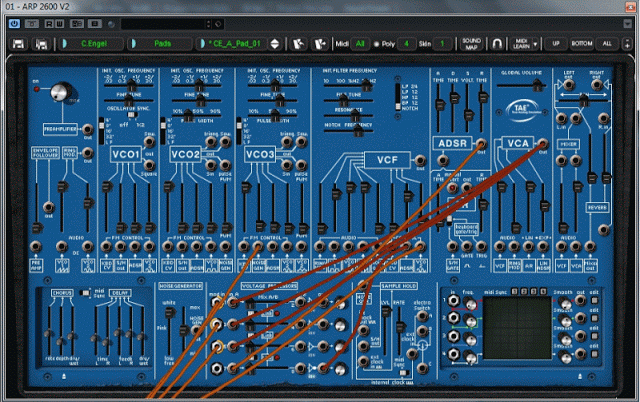Click the Preamplifier out jack
Viewport: 640px width, 402px height.
coord(87,129)
